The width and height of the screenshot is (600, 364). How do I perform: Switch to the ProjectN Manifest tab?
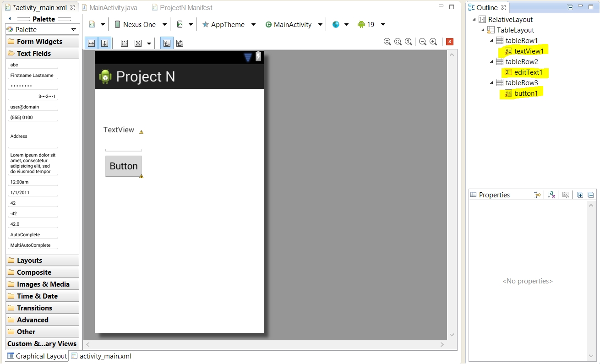(182, 8)
